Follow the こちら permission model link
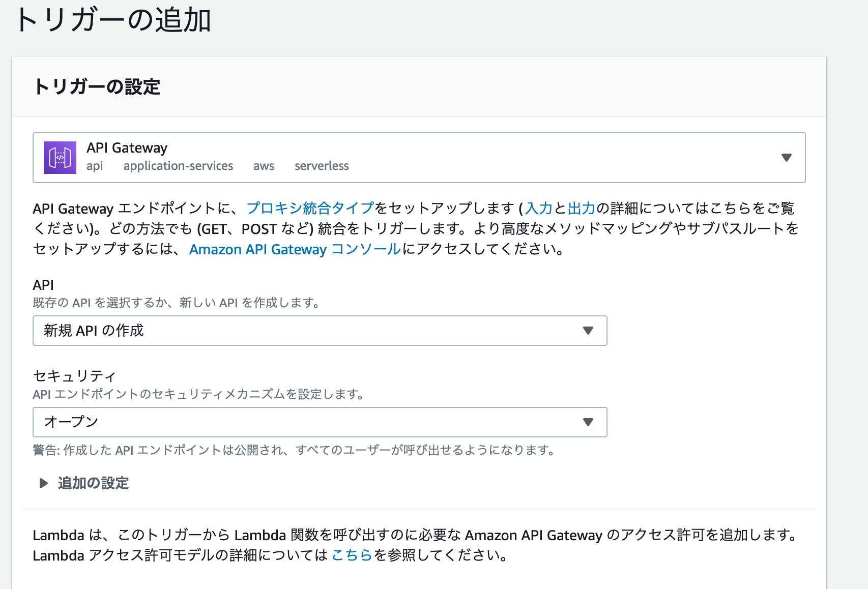The width and height of the screenshot is (868, 589). point(353,555)
